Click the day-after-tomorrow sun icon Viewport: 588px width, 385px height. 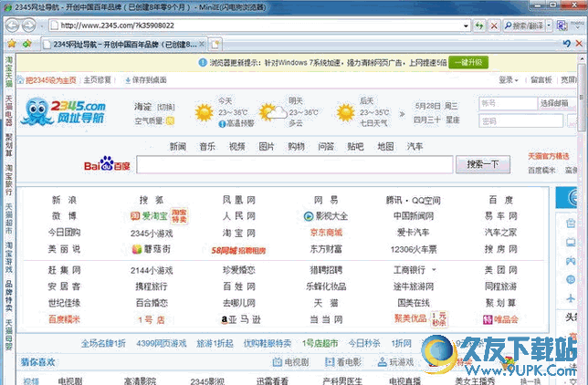[345, 112]
